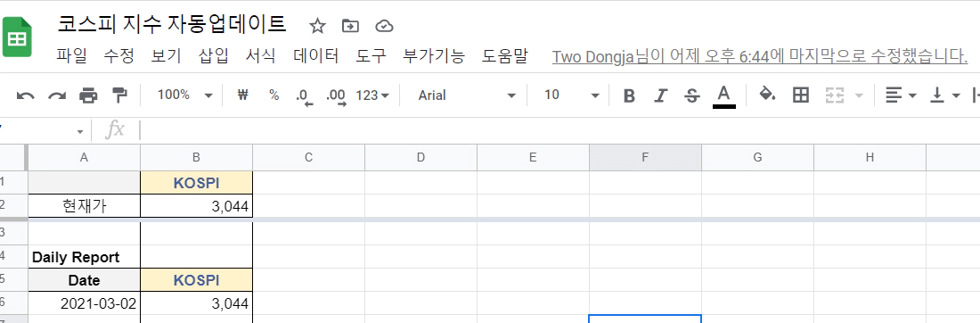Open the last edit history link
The height and width of the screenshot is (323, 980).
coord(760,57)
